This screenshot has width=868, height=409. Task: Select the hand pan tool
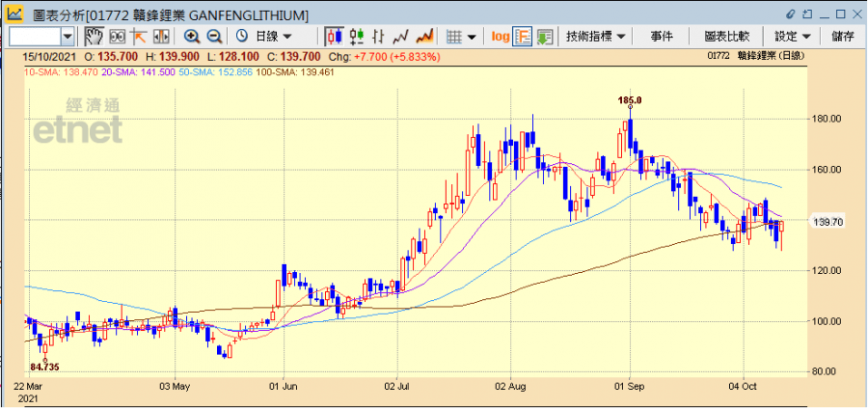[x=94, y=36]
